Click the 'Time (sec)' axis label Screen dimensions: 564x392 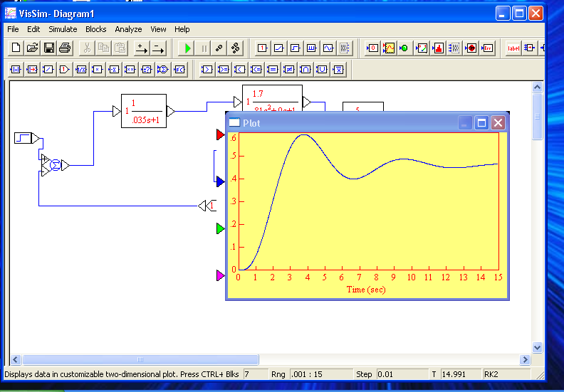[366, 290]
